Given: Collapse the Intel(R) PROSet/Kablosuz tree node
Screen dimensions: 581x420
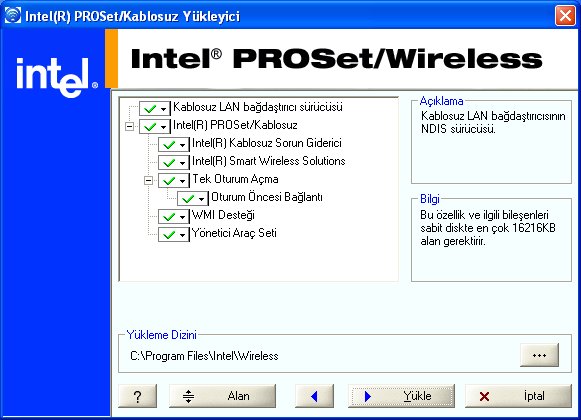Looking at the screenshot, I should click(129, 126).
